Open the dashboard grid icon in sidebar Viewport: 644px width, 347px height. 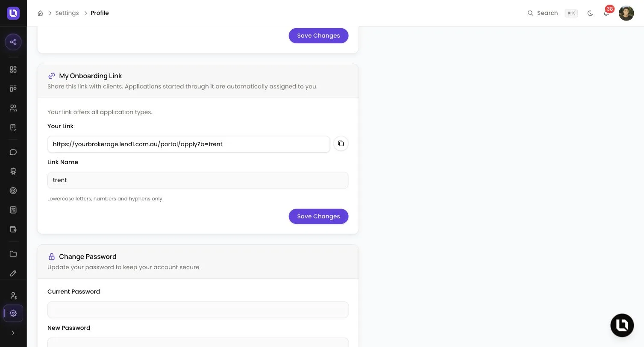tap(13, 69)
